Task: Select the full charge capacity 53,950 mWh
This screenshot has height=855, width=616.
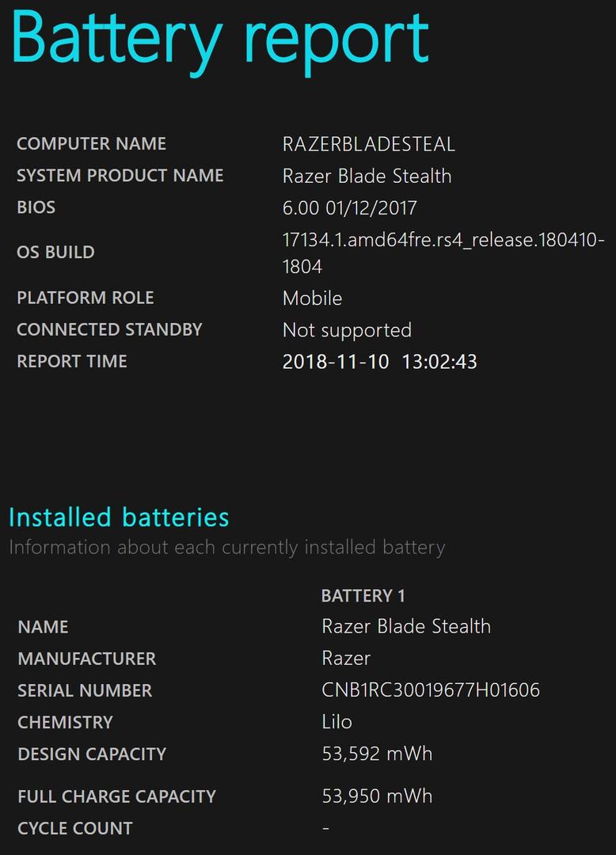Action: pos(377,796)
